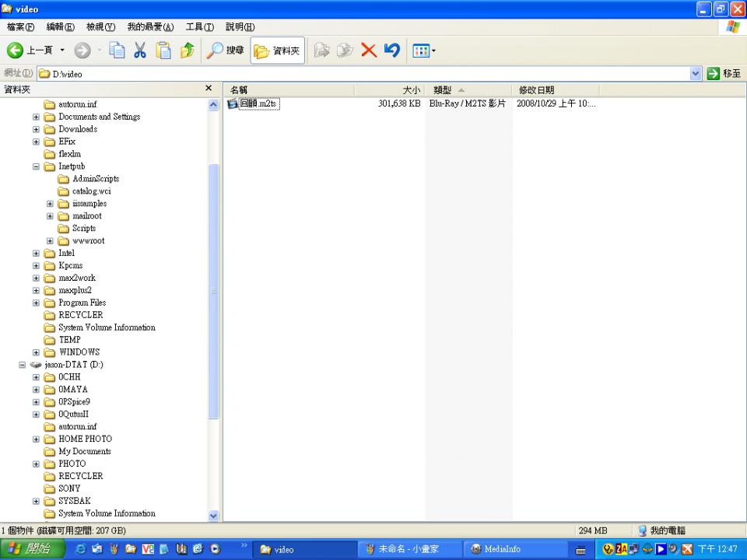Select the Scripts folder in tree
The width and height of the screenshot is (747, 560).
(77, 228)
